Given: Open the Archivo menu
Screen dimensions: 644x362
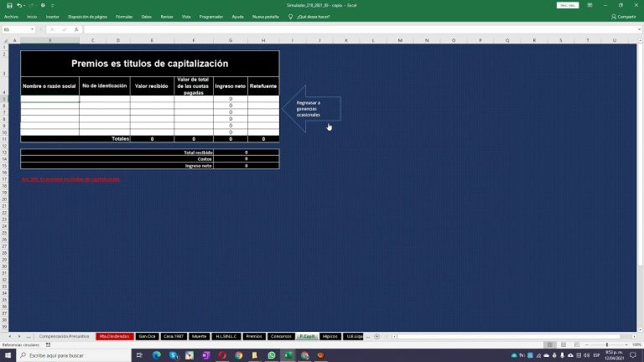Looking at the screenshot, I should click(11, 16).
